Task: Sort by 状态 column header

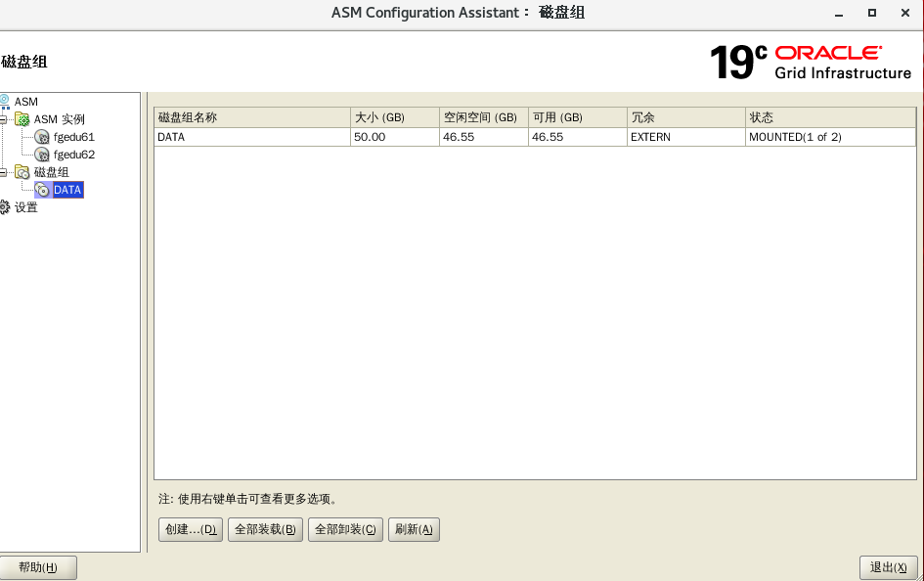Action: 830,117
